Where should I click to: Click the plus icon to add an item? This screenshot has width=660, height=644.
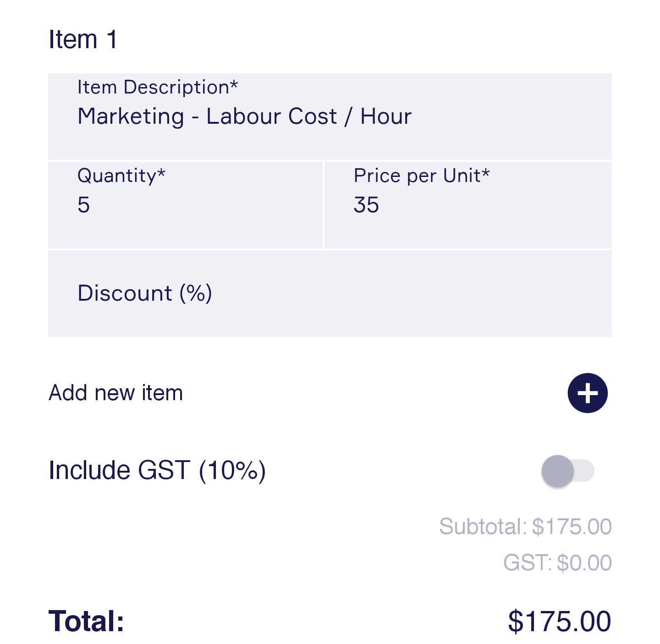[x=587, y=393]
